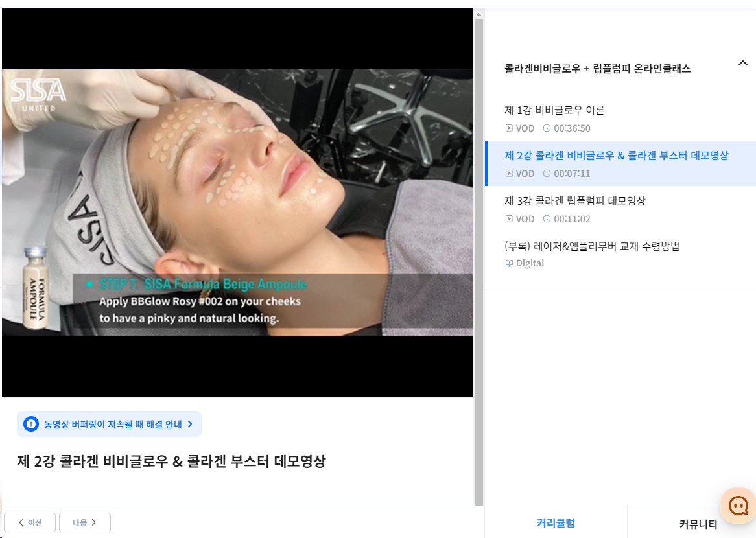756x538 pixels.
Task: Click right chevron in buffering help banner
Action: (x=190, y=424)
